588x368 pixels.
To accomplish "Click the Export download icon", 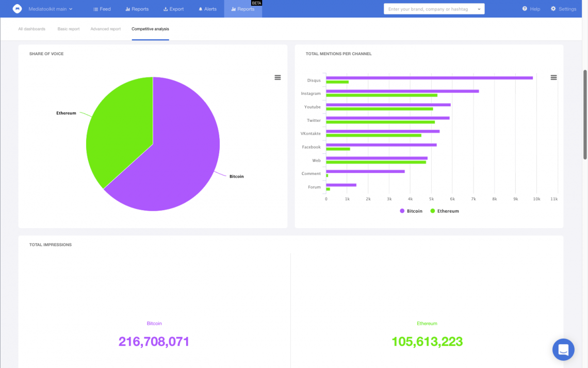I will (x=166, y=9).
